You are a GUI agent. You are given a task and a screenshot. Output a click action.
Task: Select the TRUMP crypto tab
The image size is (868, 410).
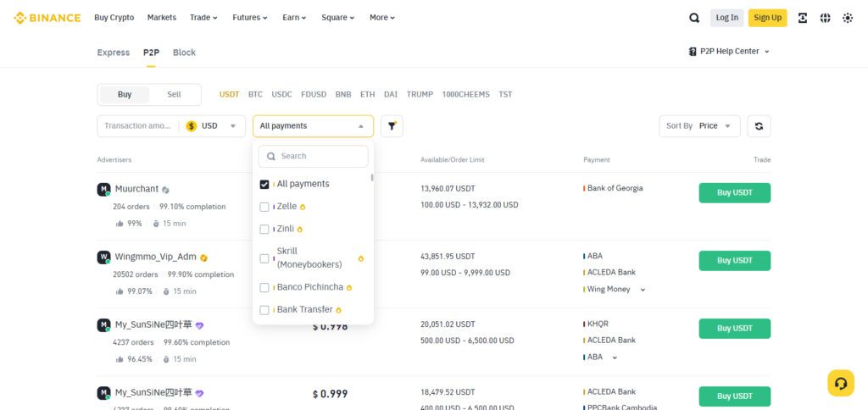[420, 95]
